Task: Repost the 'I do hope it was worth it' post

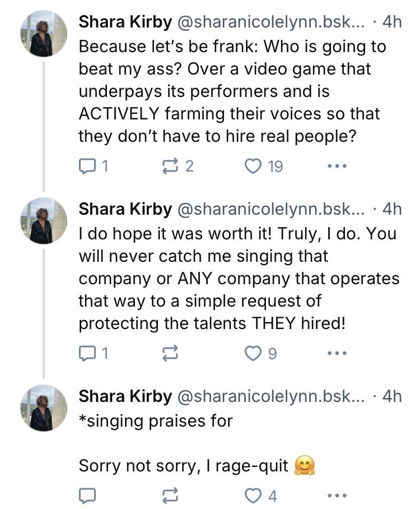Action: (170, 353)
